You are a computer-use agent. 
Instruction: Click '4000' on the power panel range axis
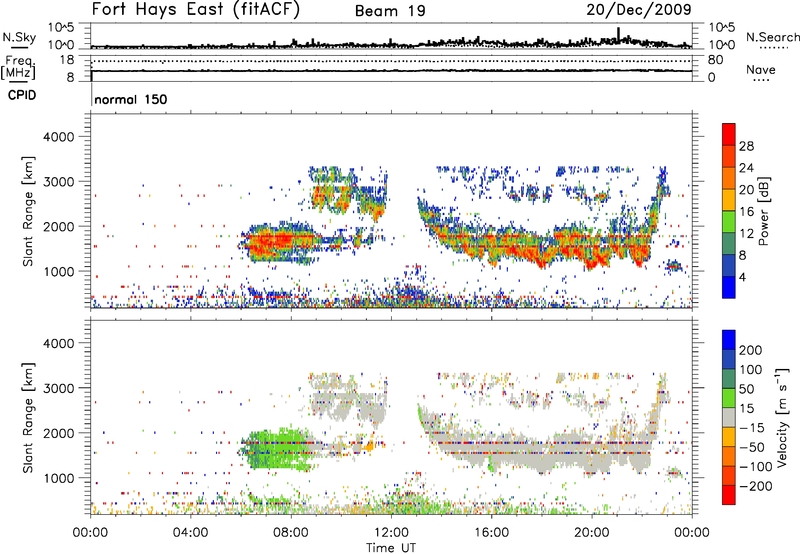[59, 137]
